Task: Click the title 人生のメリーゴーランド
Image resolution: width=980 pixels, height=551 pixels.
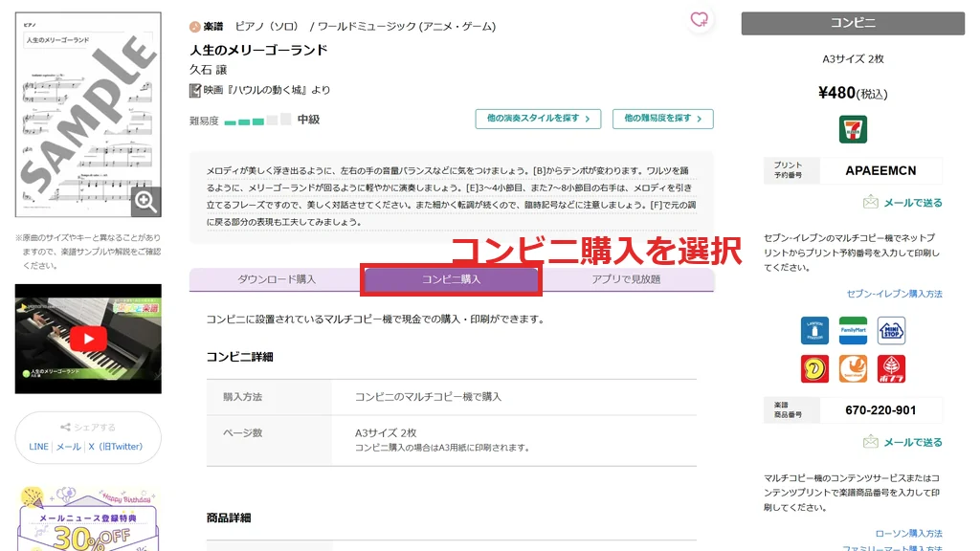Action: click(x=258, y=50)
